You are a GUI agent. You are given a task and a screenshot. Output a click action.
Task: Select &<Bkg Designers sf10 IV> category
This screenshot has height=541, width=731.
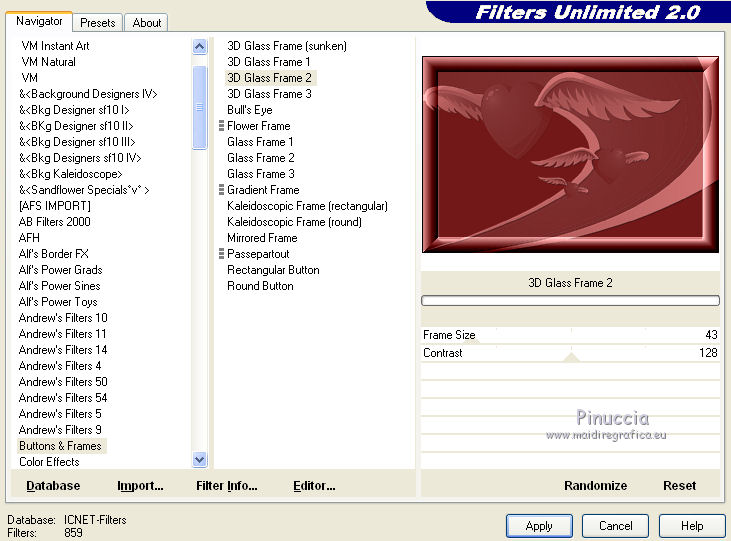[80, 158]
